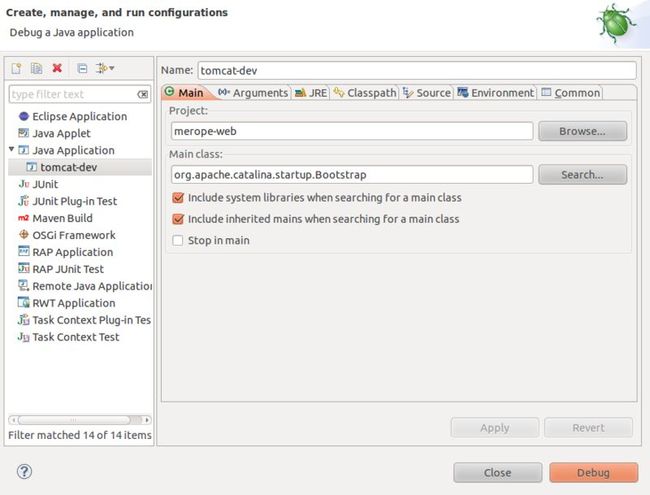Click the New launch configuration icon

(x=17, y=68)
